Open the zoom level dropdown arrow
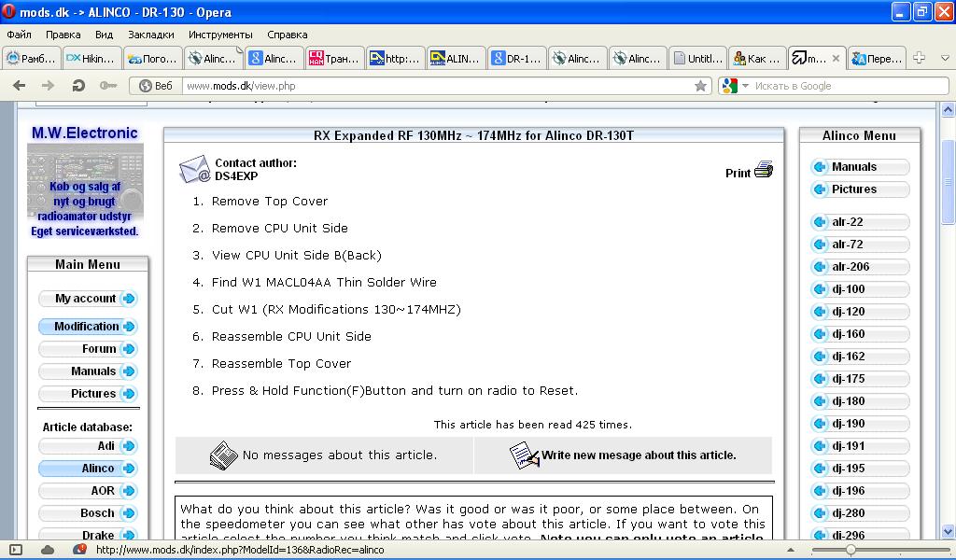Image resolution: width=956 pixels, height=560 pixels. point(791,551)
